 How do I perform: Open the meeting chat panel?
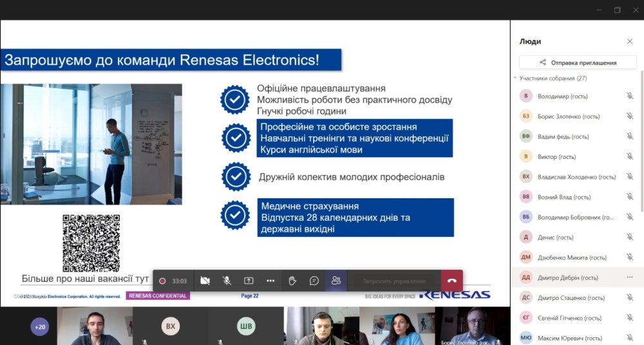[314, 281]
